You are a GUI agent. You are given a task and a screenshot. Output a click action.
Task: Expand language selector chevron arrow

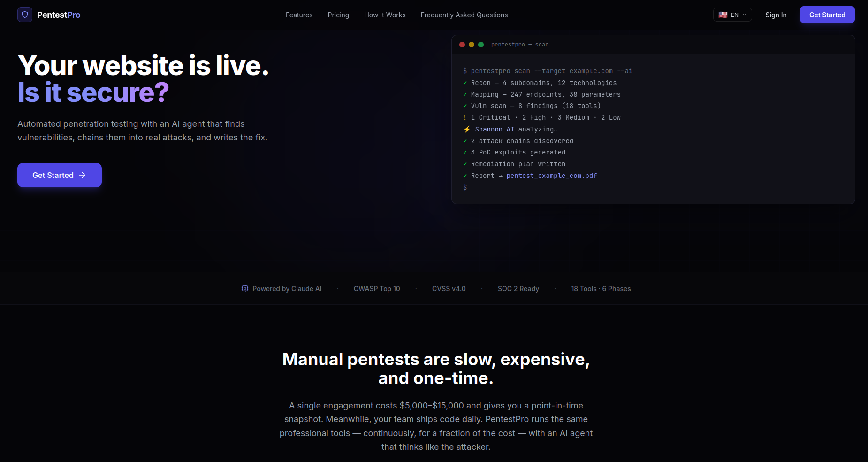(744, 15)
